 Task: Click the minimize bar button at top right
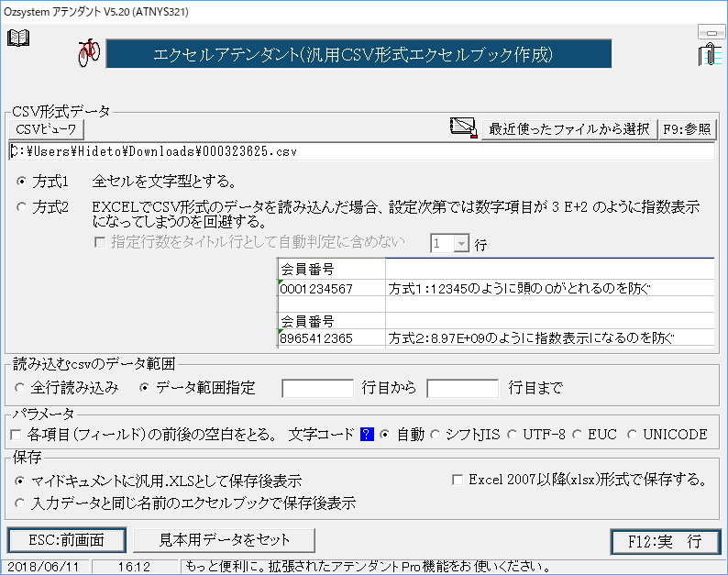(x=711, y=32)
